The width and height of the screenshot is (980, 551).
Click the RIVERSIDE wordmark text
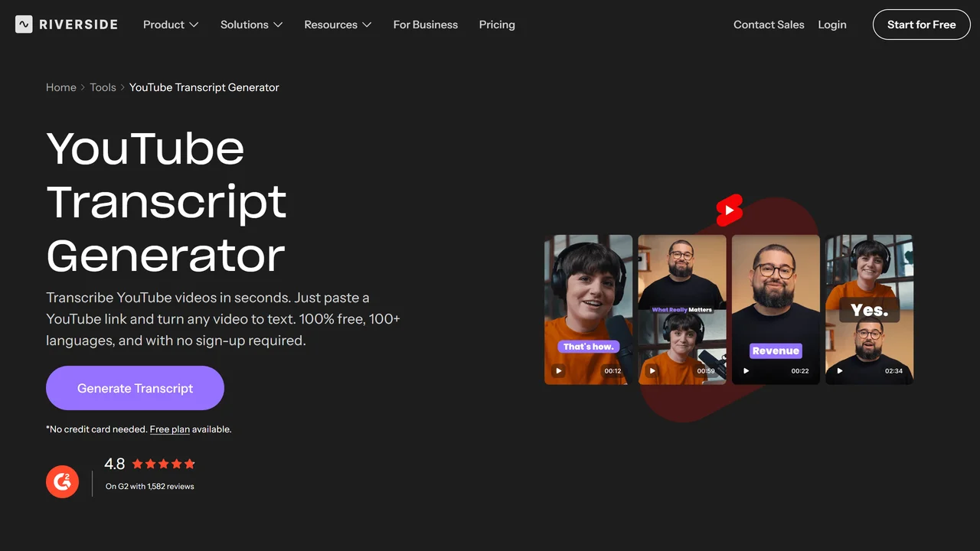point(79,24)
